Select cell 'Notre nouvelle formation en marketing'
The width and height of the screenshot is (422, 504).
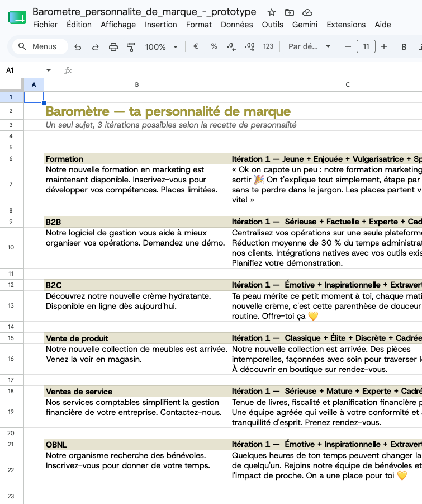(137, 185)
